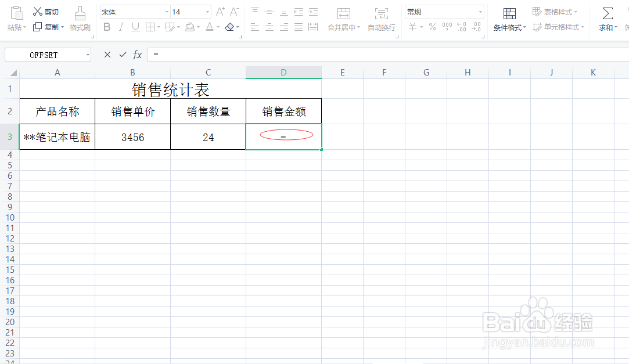Click the Paste (粘贴) clipboard icon
Screen dimensions: 629x364
tap(16, 13)
